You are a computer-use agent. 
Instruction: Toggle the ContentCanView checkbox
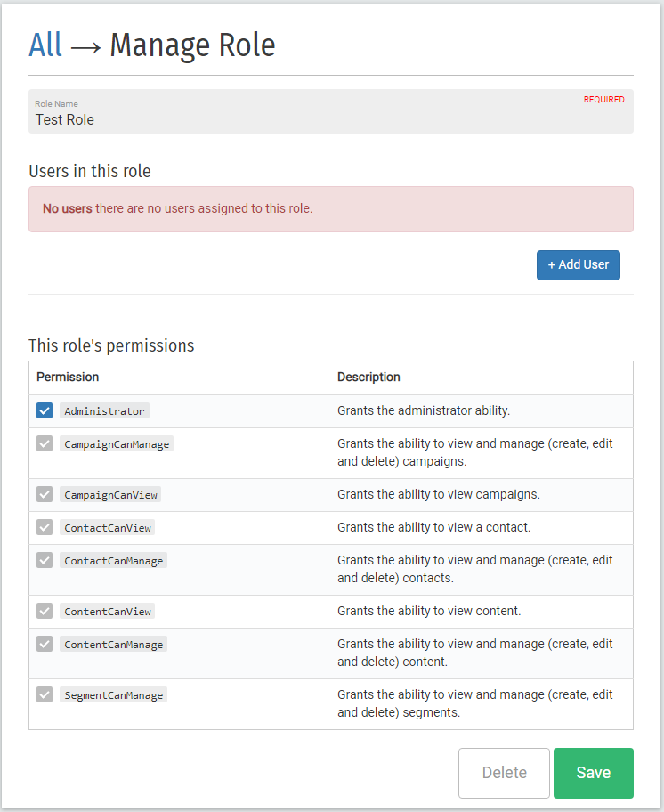click(45, 611)
